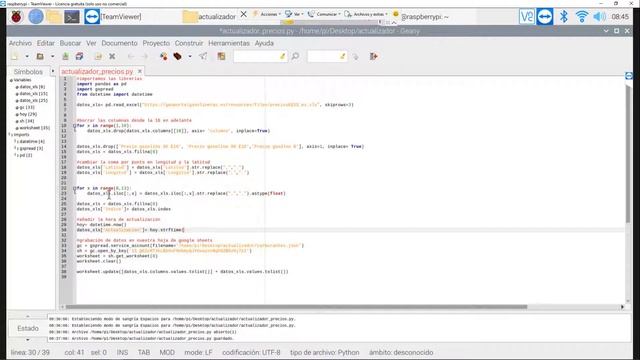The height and width of the screenshot is (360, 640).
Task: Focus the toolbar search text field
Action: coord(260,56)
